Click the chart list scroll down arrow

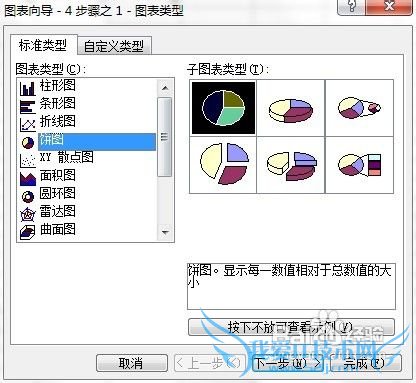pyautogui.click(x=165, y=232)
